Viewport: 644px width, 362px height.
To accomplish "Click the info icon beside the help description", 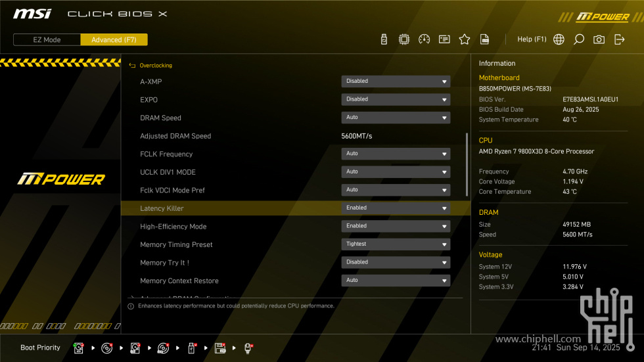I will pyautogui.click(x=131, y=306).
